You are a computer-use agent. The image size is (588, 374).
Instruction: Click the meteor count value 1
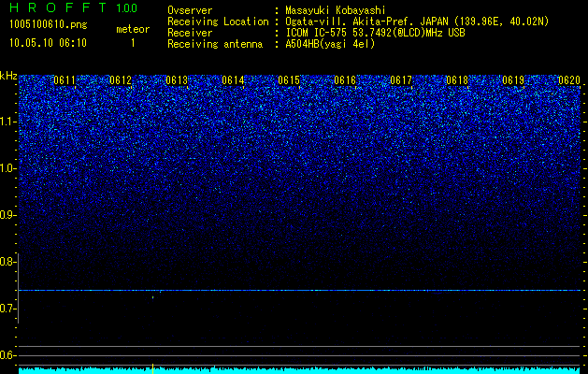coord(133,43)
